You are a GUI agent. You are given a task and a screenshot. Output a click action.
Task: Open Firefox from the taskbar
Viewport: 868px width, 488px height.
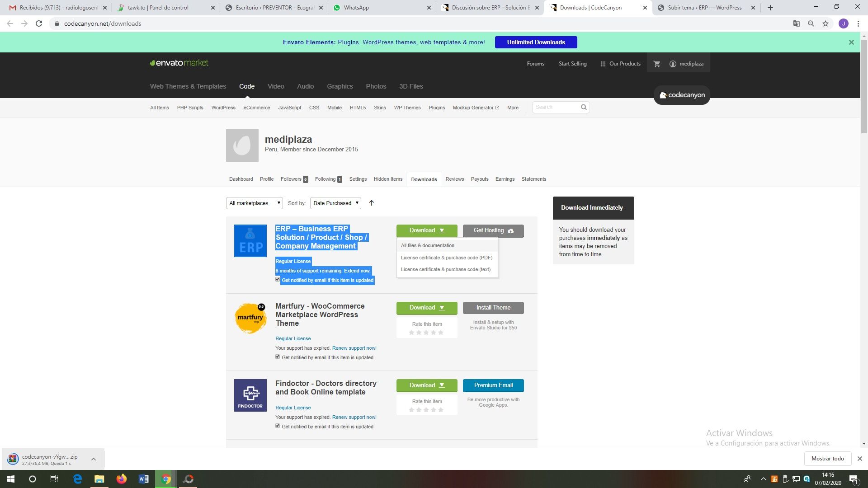point(122,479)
